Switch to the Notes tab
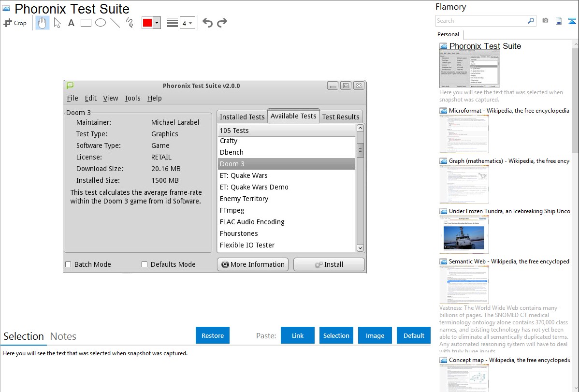579x392 pixels. coord(63,336)
